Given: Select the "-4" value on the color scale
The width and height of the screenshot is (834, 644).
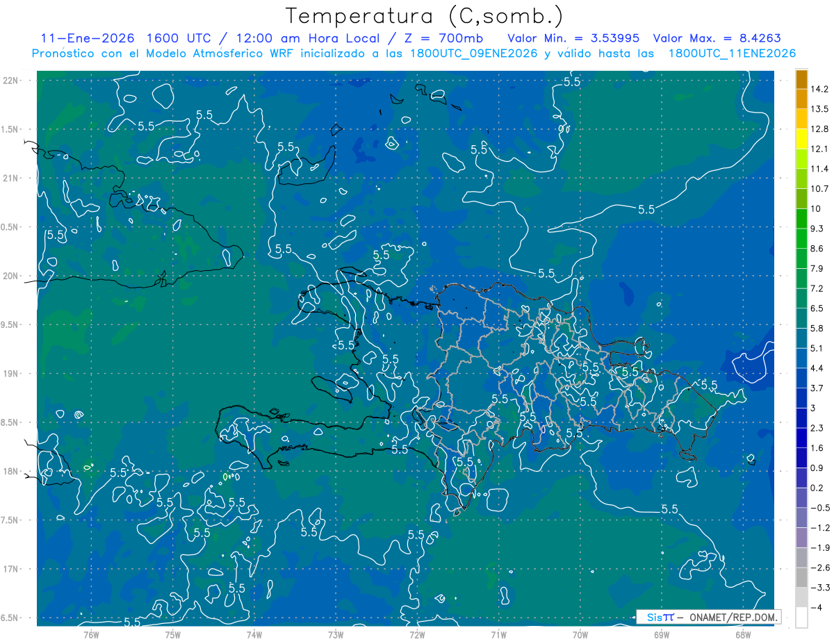Looking at the screenshot, I should [x=817, y=608].
